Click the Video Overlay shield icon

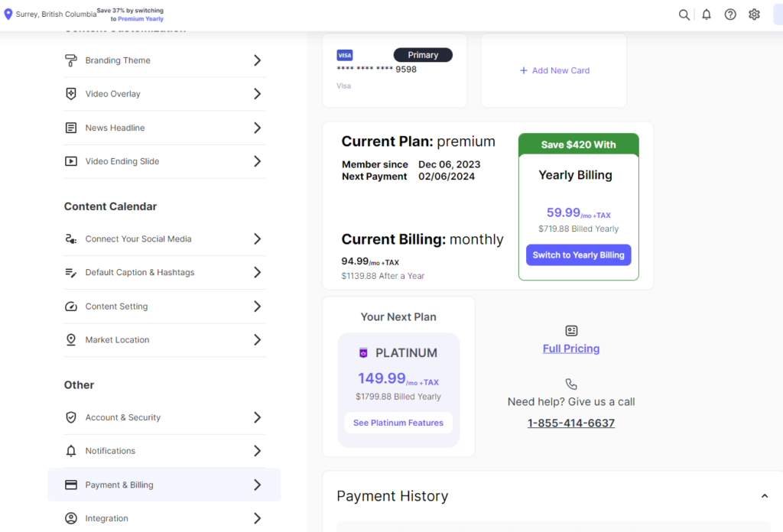coord(71,94)
